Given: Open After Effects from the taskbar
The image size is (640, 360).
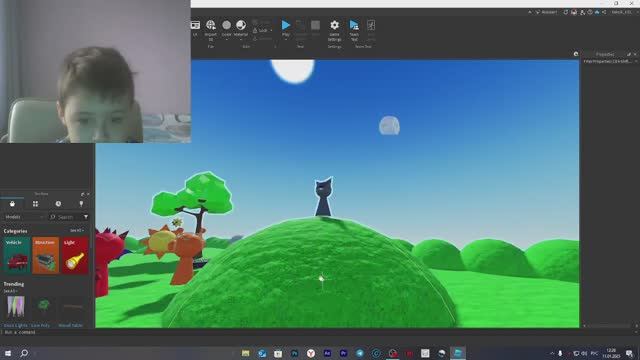Looking at the screenshot, I should point(327,353).
